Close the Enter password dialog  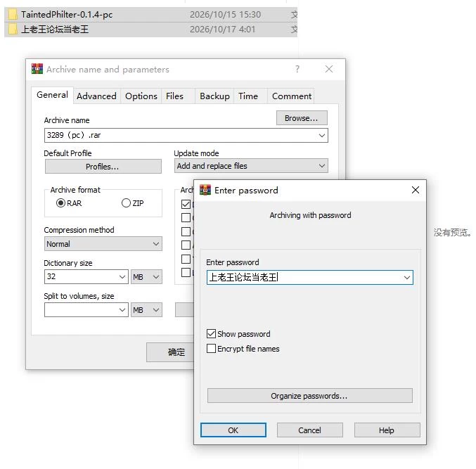click(x=416, y=190)
